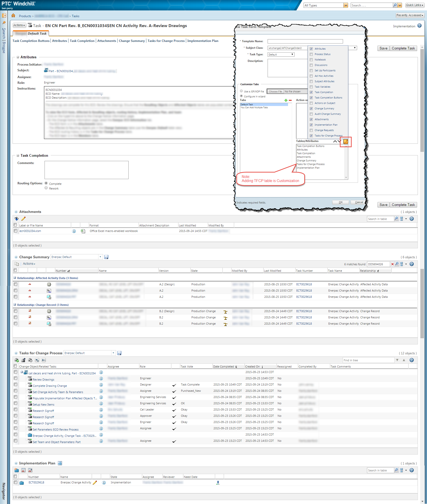The height and width of the screenshot is (504, 427).
Task: Open info for ecn0031034.xlsm attachment
Action: pyautogui.click(x=74, y=231)
